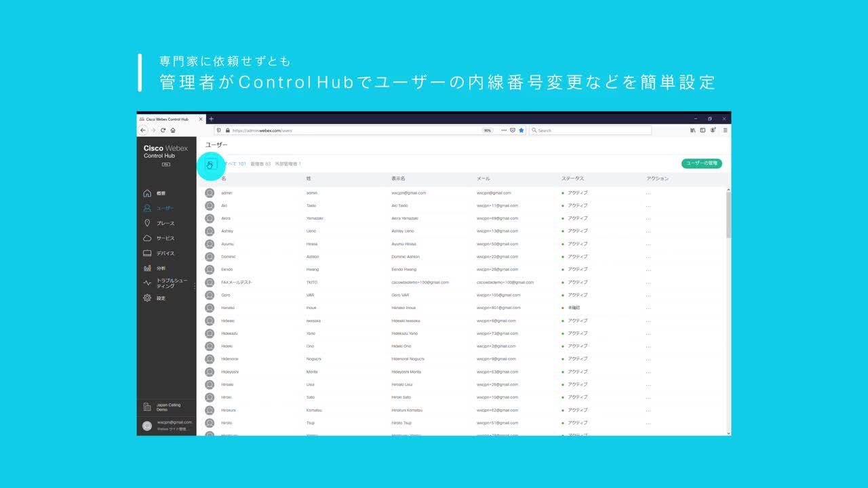Open actions menu for Dominic Ashton

click(648, 257)
